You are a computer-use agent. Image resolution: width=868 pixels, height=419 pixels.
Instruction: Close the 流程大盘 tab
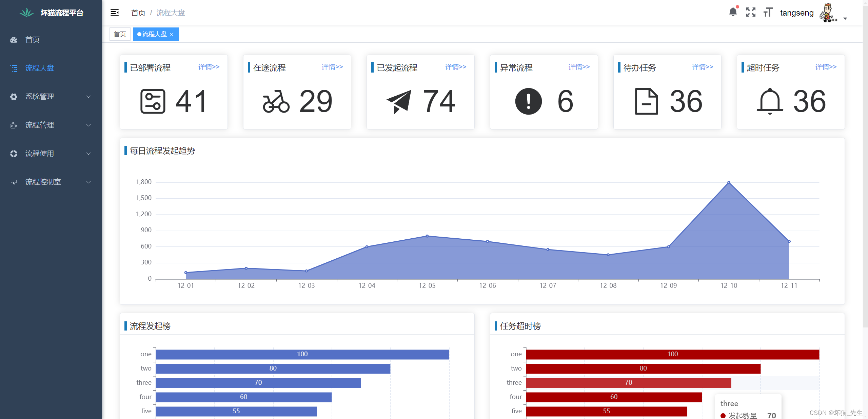172,35
